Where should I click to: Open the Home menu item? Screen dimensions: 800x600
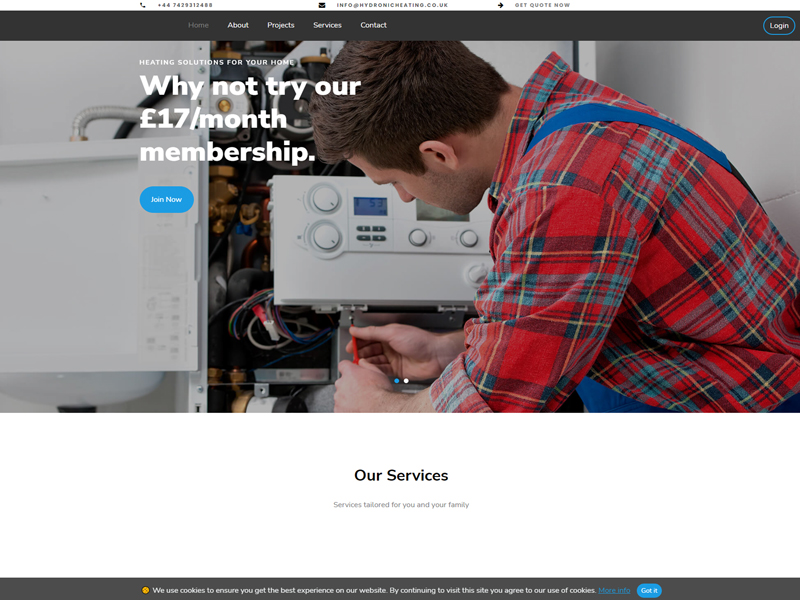click(198, 25)
